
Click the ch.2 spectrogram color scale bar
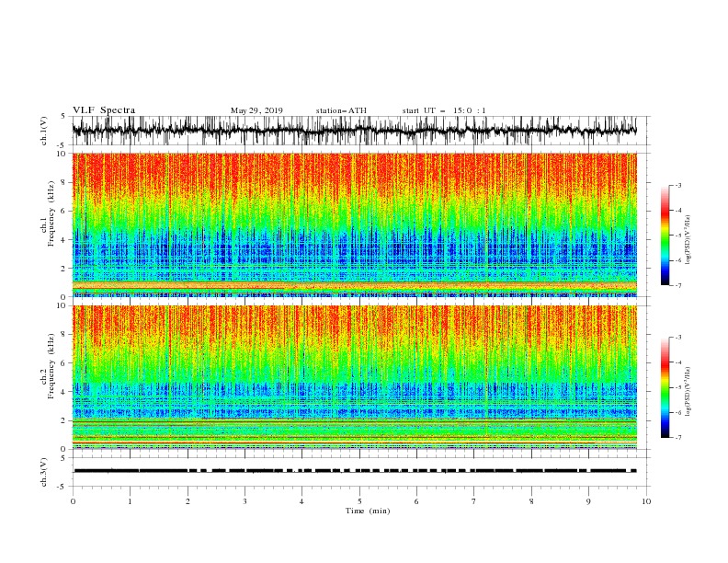665,387
